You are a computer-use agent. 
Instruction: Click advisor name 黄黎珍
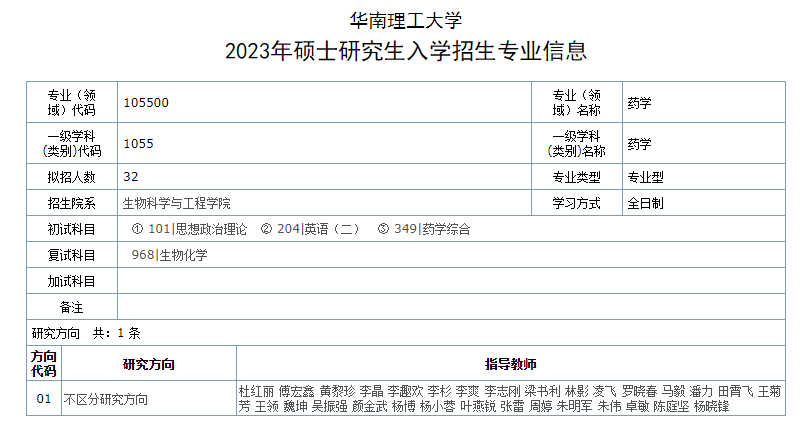point(337,391)
